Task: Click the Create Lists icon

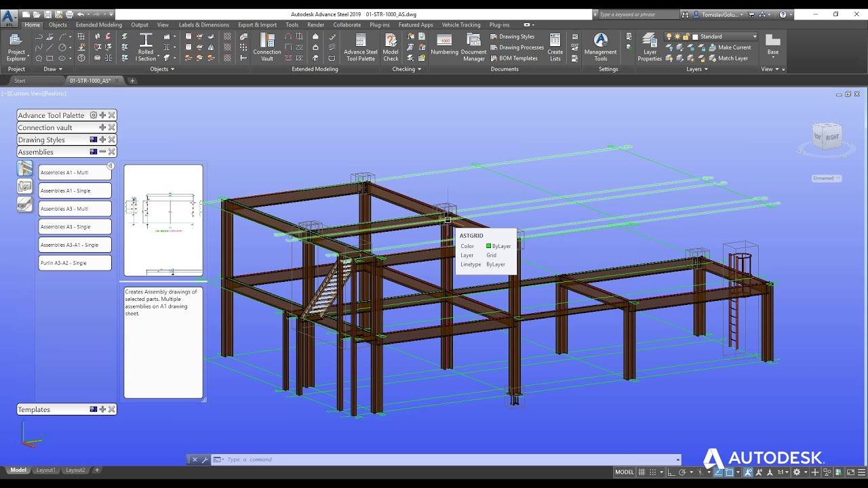Action: pos(555,47)
